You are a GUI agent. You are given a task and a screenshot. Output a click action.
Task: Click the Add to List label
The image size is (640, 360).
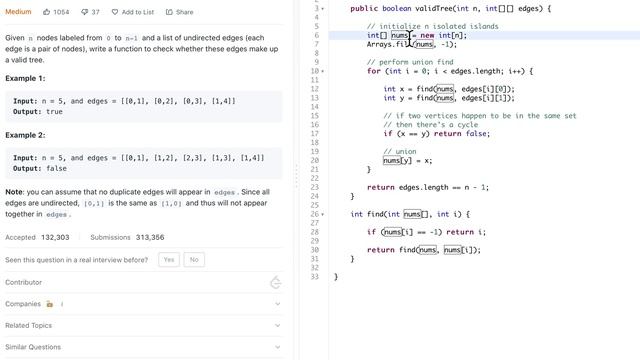click(x=138, y=12)
